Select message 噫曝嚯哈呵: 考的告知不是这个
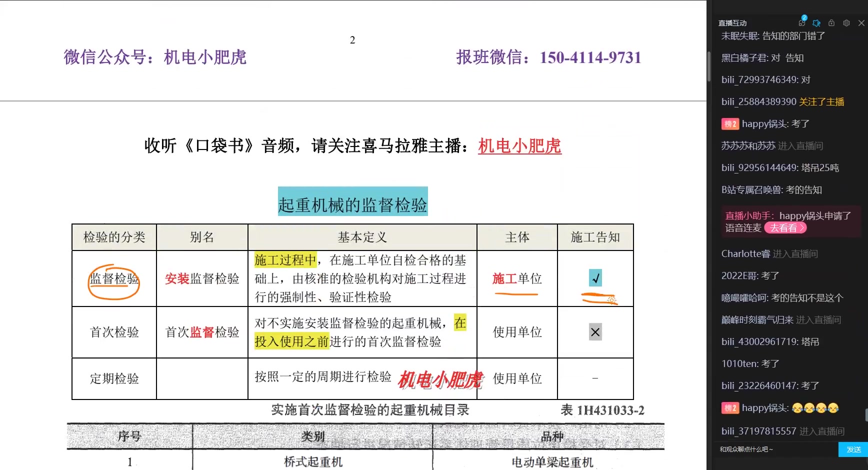Screen dimensions: 868x470 click(782, 298)
